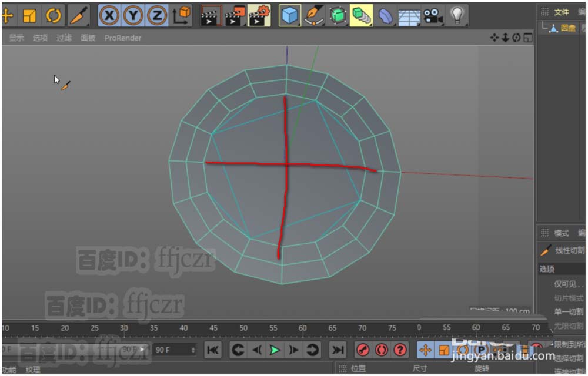Add a Light bulb object
588x376 pixels.
[x=457, y=16]
